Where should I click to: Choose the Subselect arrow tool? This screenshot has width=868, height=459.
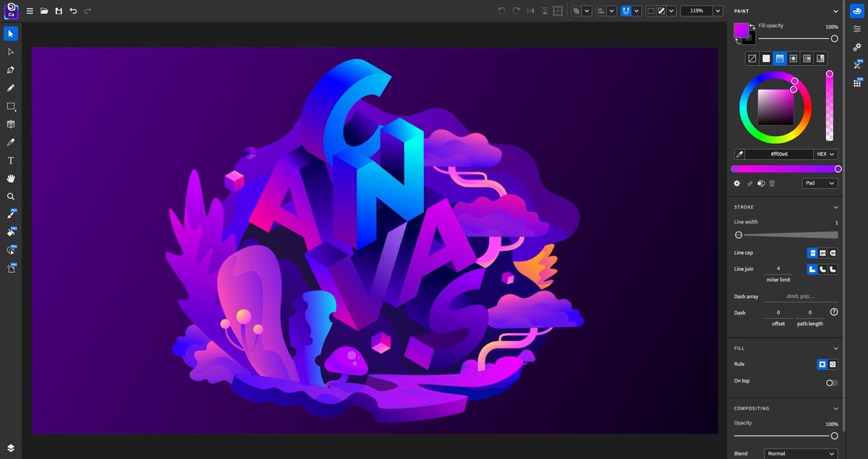click(x=10, y=51)
